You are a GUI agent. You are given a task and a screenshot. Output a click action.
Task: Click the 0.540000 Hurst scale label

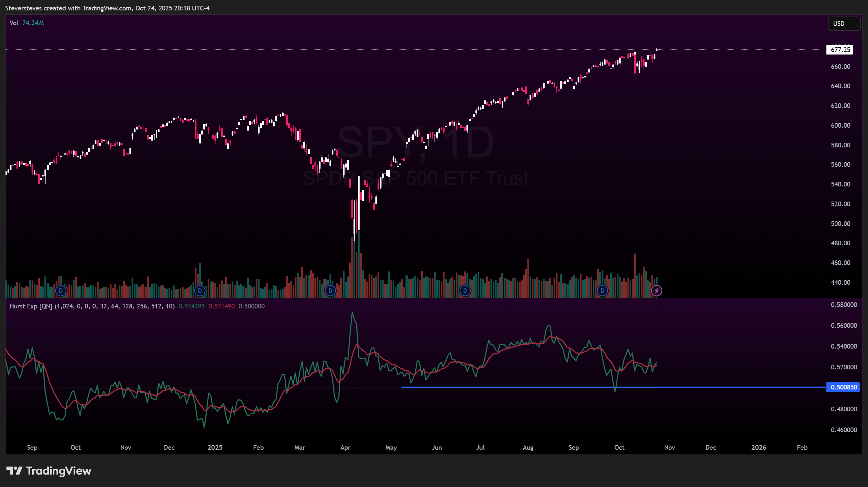pos(844,346)
